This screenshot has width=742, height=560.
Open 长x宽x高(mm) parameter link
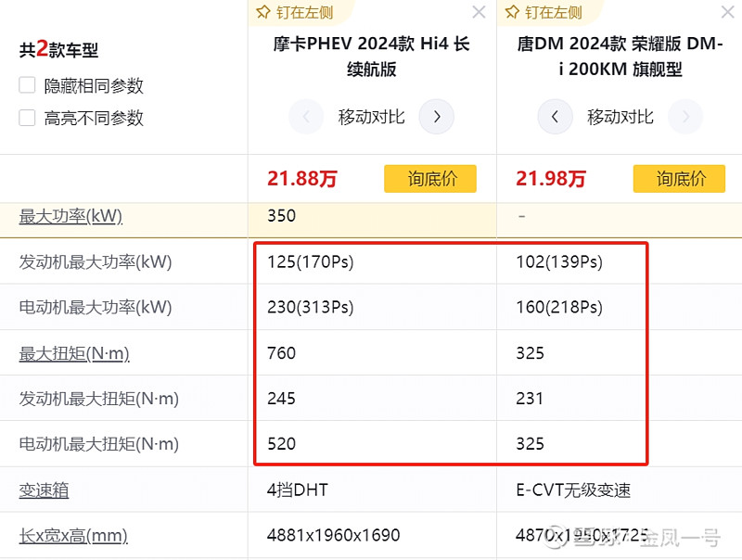click(x=73, y=535)
